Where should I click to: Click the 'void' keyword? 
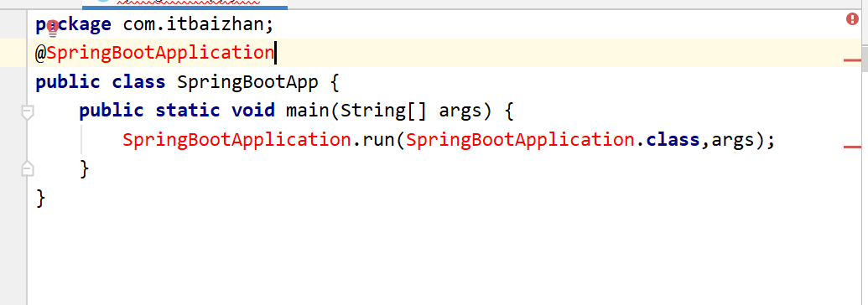[253, 111]
